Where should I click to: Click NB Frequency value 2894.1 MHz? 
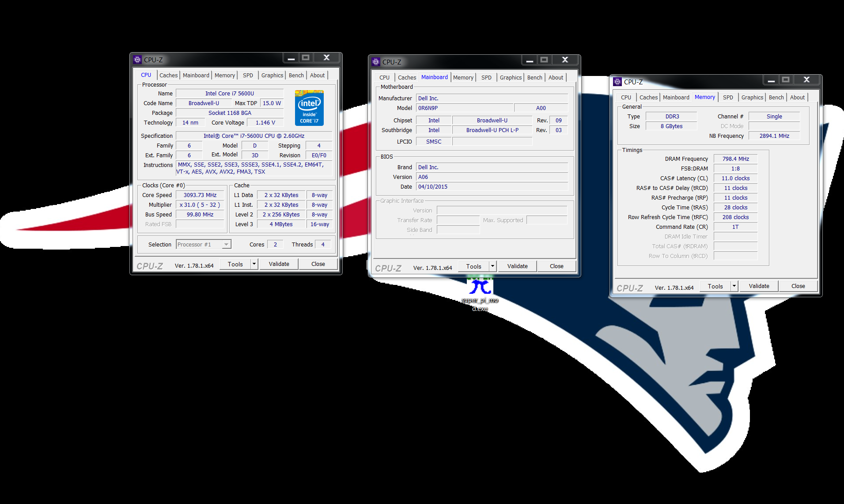pos(774,136)
